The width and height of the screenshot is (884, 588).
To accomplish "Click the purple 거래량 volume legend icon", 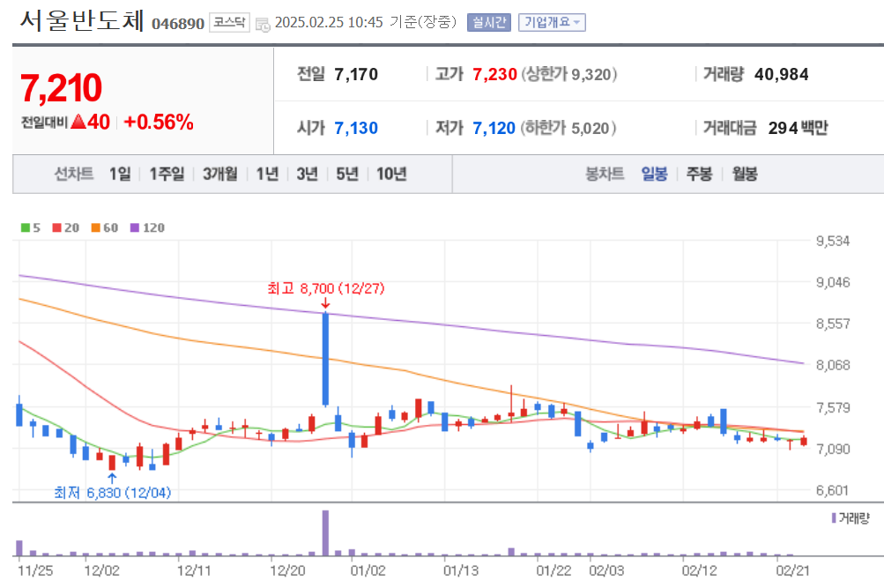I will [833, 518].
